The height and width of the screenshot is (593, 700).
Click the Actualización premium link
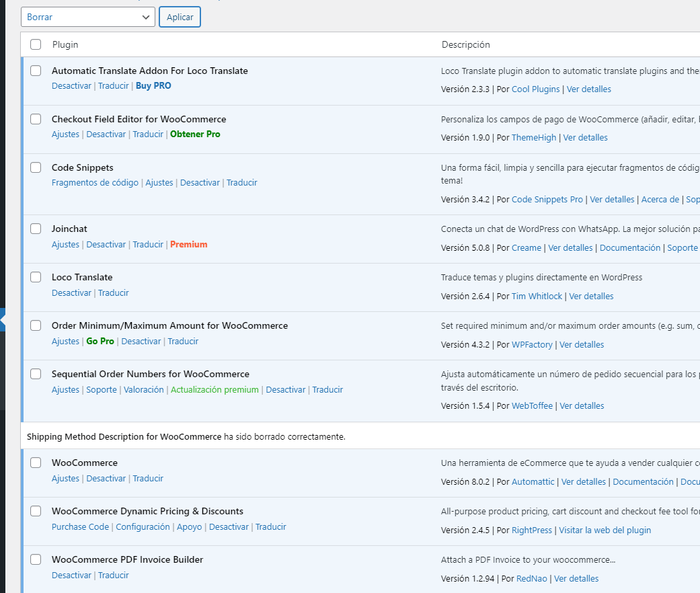pyautogui.click(x=215, y=389)
